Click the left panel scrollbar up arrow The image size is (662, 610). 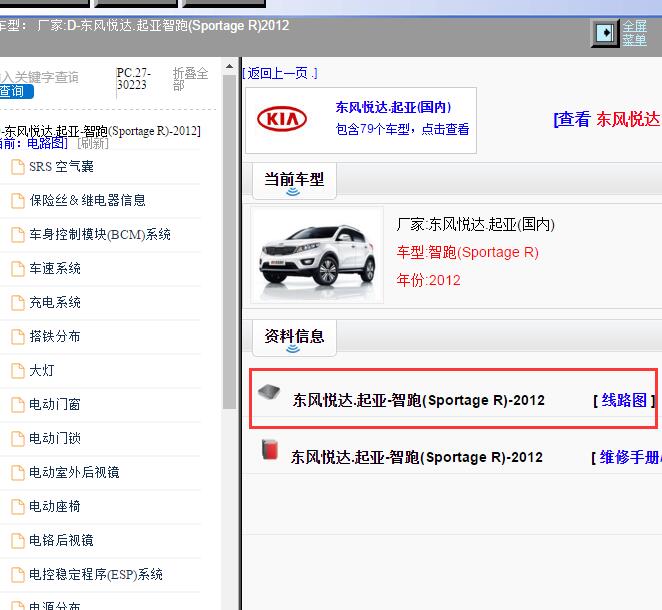tap(229, 66)
